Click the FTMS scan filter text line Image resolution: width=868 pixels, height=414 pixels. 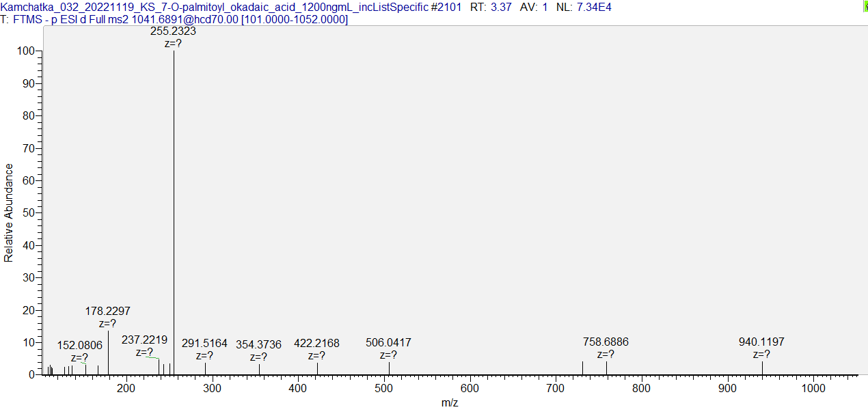click(x=174, y=19)
